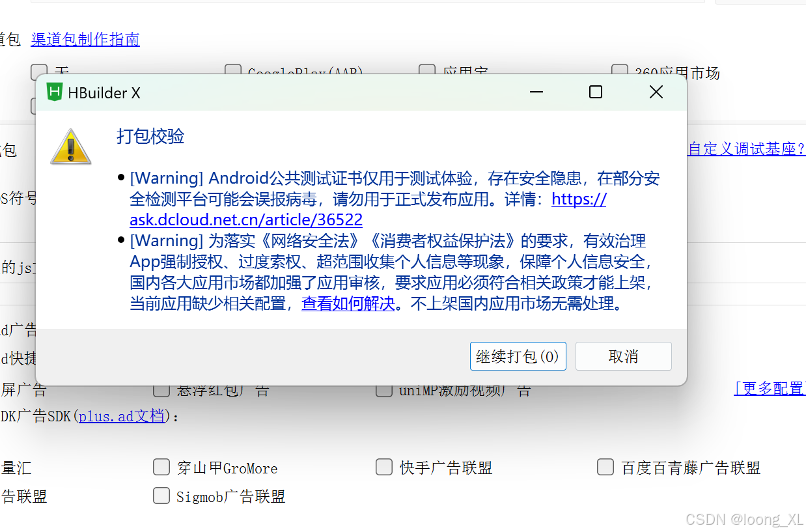Continue packaging with 继续打包(0) button
This screenshot has height=532, width=806.
click(x=518, y=356)
